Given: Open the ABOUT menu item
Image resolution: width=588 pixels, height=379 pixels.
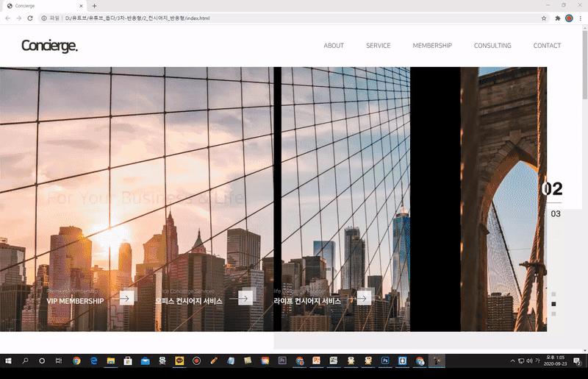Looking at the screenshot, I should [334, 46].
